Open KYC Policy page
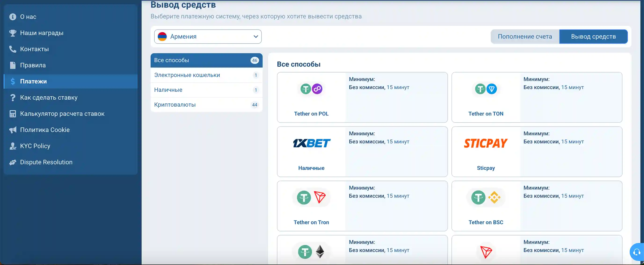The height and width of the screenshot is (265, 644). tap(70, 146)
